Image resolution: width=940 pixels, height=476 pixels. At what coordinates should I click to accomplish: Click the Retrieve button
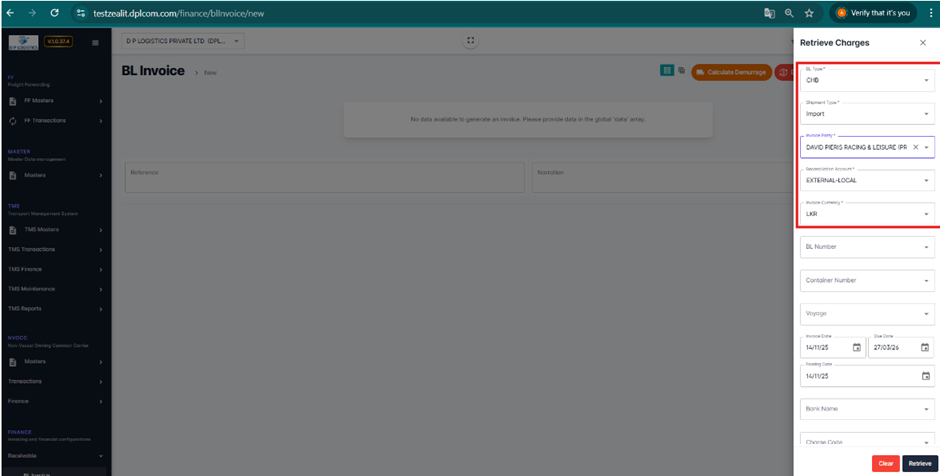click(x=919, y=464)
